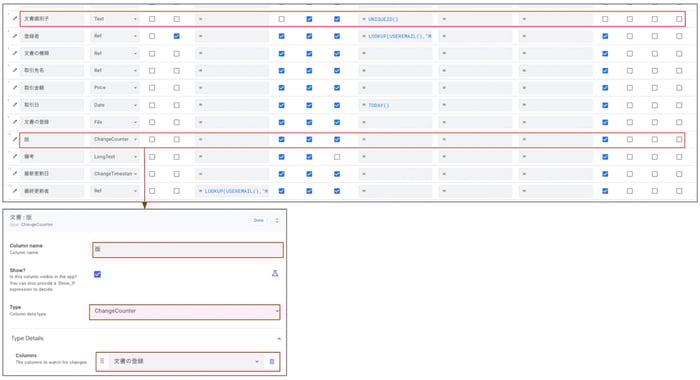This screenshot has height=380, width=700.
Task: Toggle the Key checkbox in the Price row
Action: click(x=152, y=88)
